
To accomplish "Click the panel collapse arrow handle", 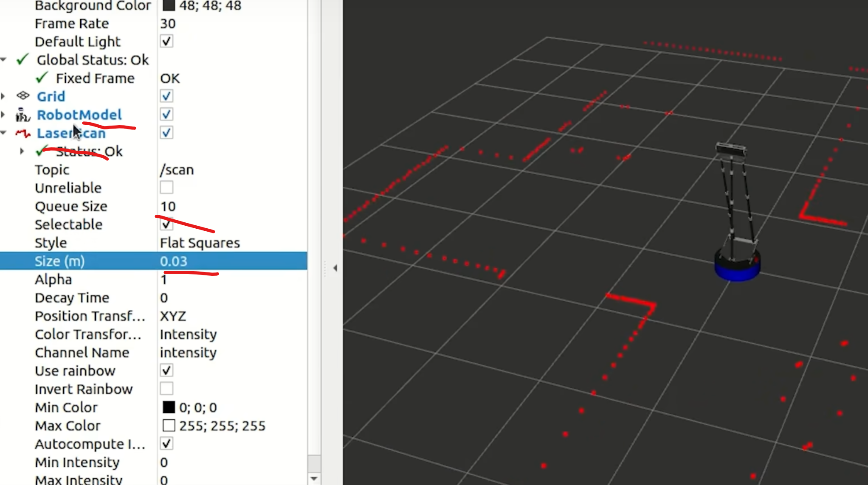I will pos(335,268).
